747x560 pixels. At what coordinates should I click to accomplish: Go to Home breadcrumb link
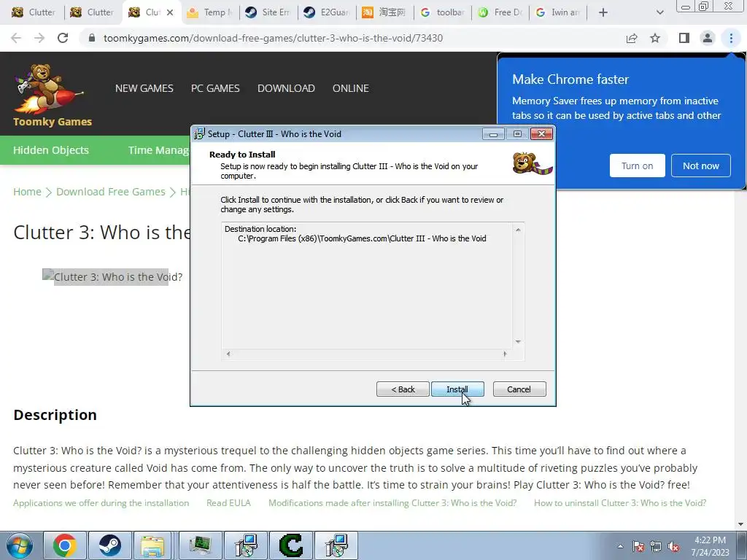click(27, 192)
